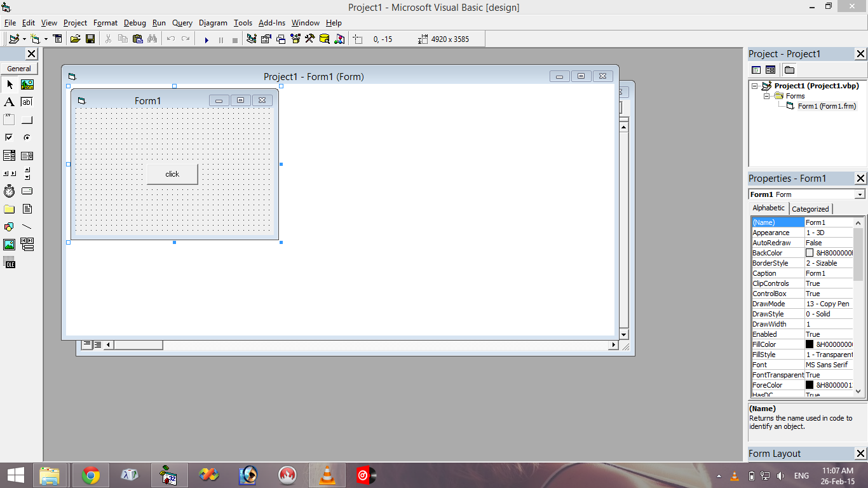Click the FillColor color swatch

810,344
